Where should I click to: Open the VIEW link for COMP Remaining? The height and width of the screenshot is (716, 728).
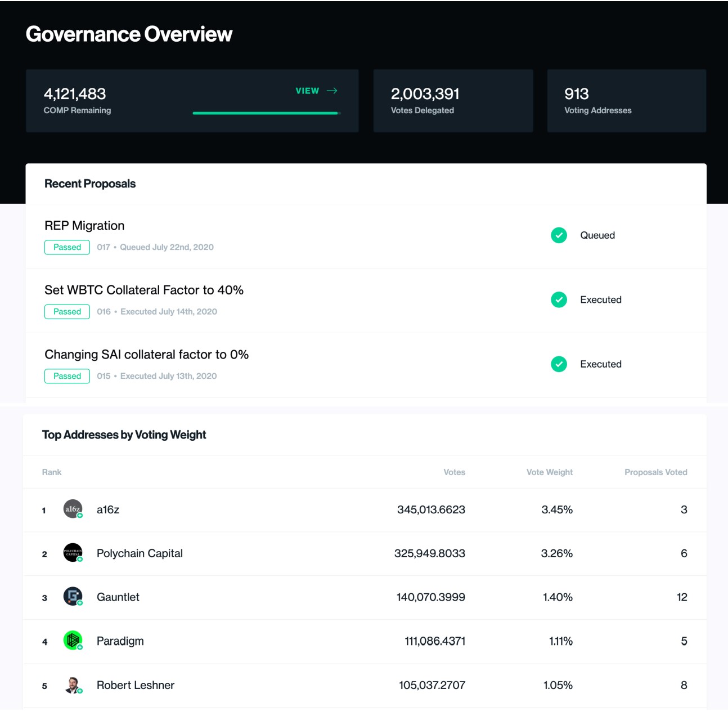(x=307, y=91)
